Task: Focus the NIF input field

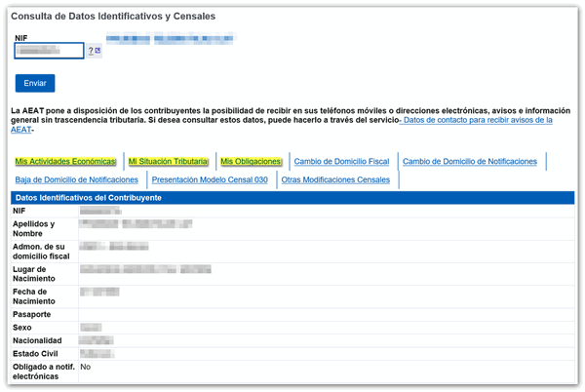Action: (50, 51)
